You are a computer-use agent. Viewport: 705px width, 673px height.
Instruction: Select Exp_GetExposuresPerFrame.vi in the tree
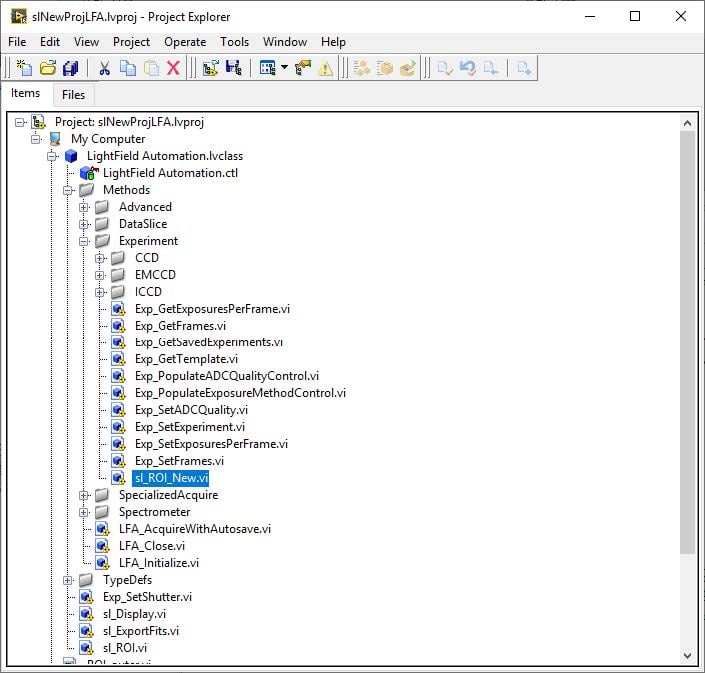[212, 309]
